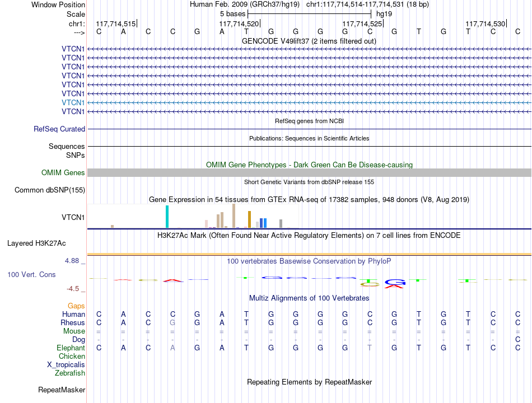This screenshot has height=403, width=532.
Task: Click the golden-orange bar in GTEx chart
Action: coord(249,219)
